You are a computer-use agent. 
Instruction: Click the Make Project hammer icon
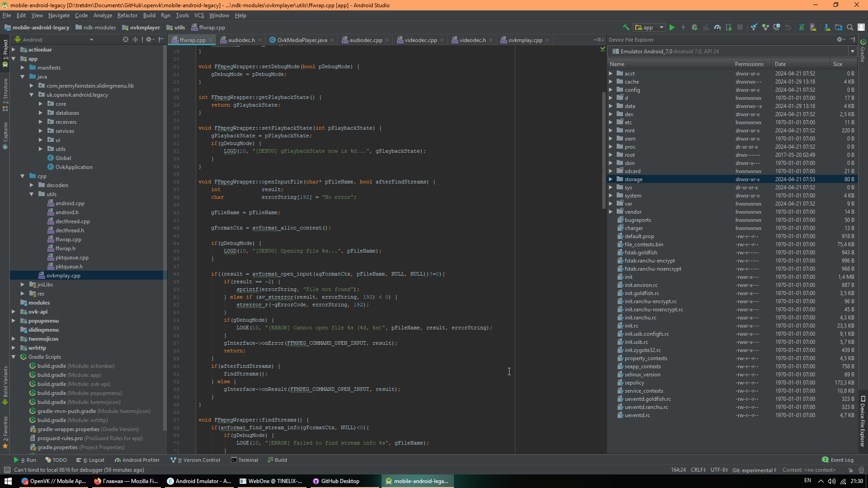point(626,28)
